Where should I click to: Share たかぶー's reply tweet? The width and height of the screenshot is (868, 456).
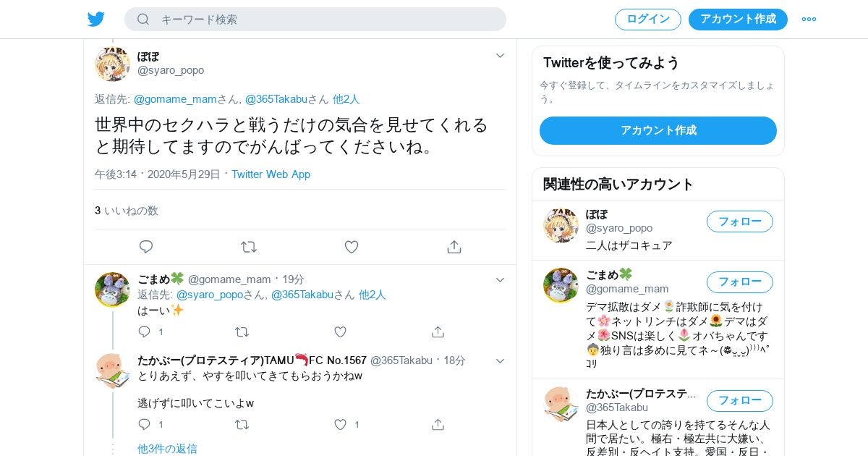click(x=438, y=424)
